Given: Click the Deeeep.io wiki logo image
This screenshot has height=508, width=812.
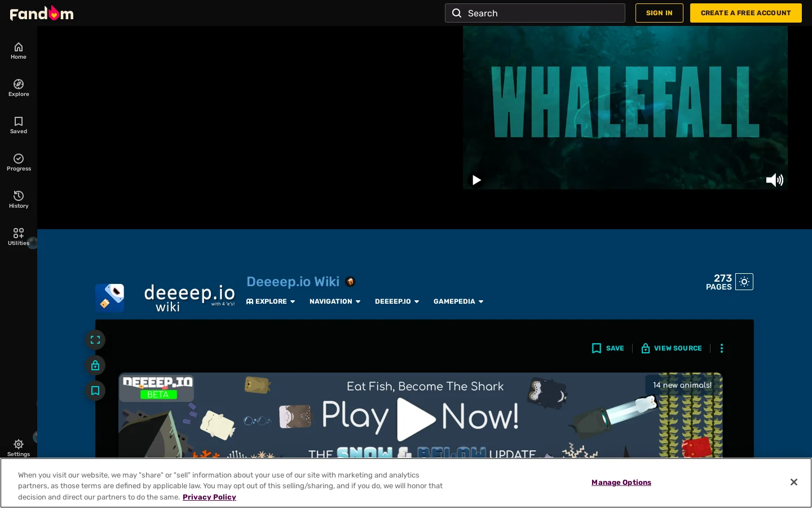Looking at the screenshot, I should point(109,298).
